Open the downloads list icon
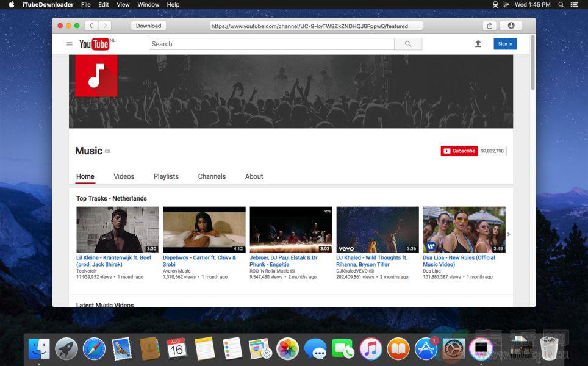The height and width of the screenshot is (366, 588). coord(511,26)
